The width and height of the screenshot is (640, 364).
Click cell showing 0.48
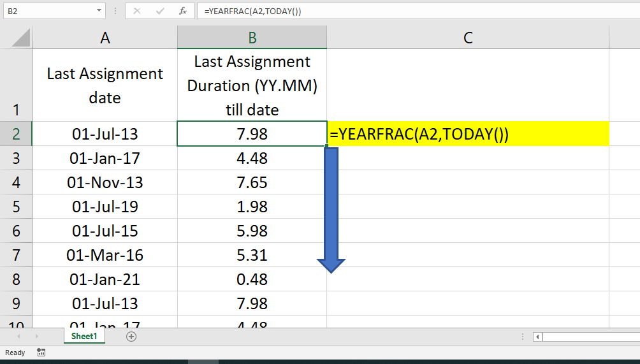point(252,279)
